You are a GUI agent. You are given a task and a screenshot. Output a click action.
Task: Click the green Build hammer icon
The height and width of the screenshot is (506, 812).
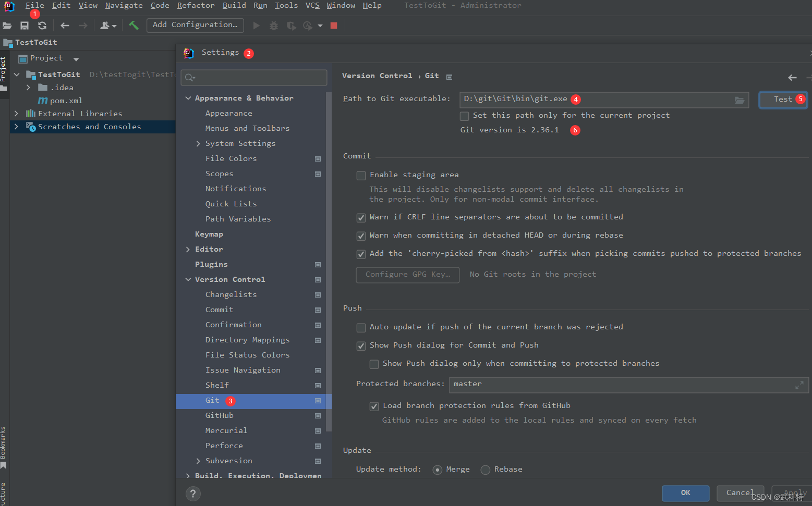[134, 25]
